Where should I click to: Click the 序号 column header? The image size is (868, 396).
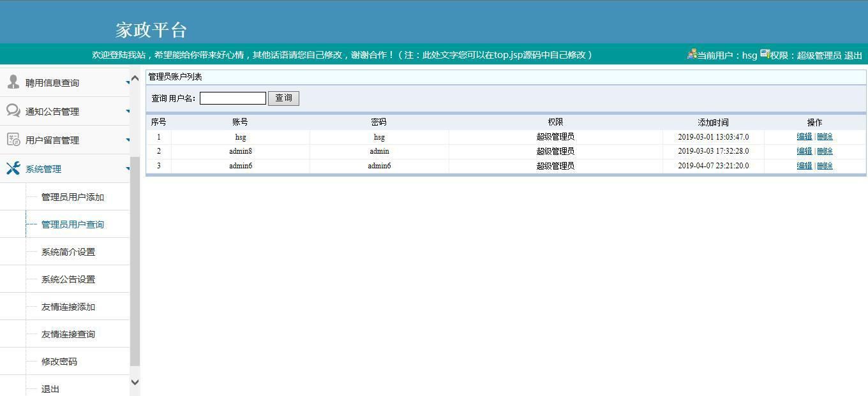(x=158, y=122)
